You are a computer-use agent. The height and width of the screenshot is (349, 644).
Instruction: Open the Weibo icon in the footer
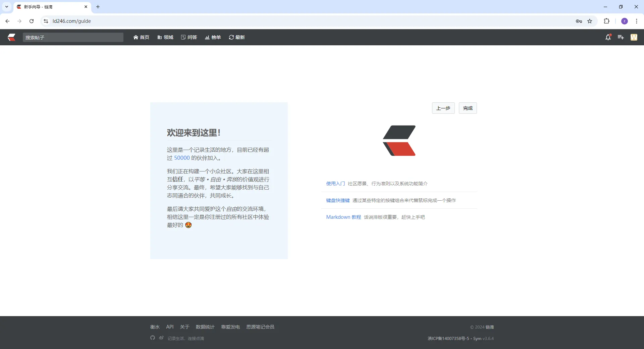click(161, 338)
